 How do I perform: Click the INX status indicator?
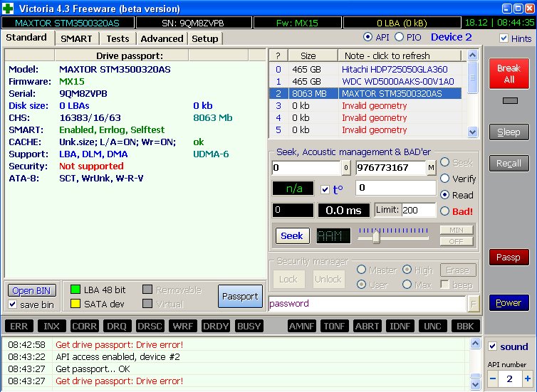[x=52, y=327]
